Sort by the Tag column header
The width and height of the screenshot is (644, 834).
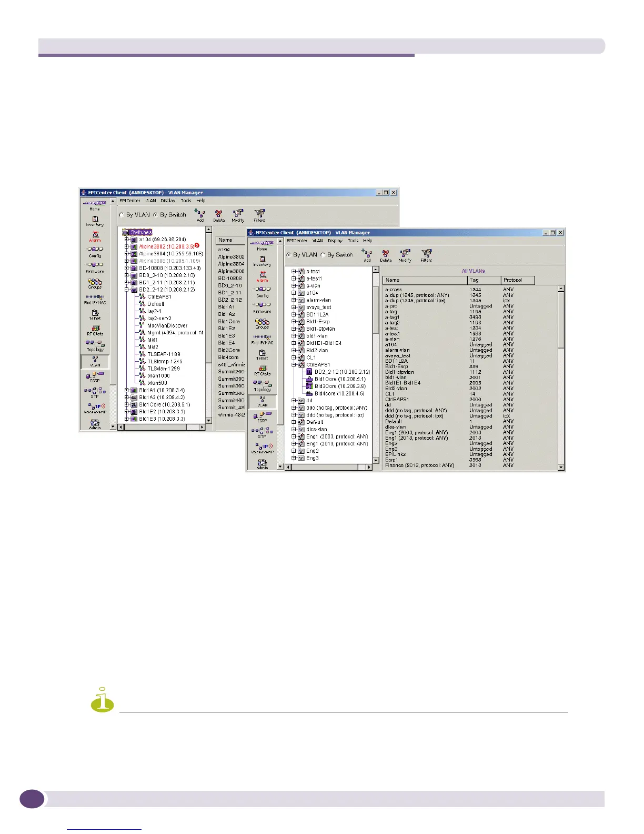click(484, 280)
